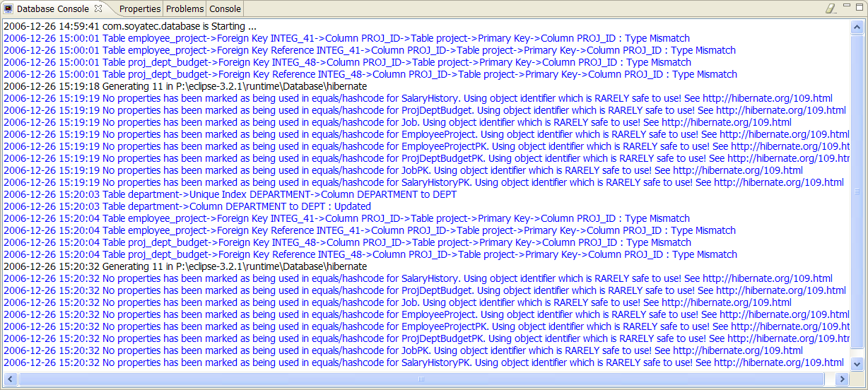Switch to the Properties tab
The image size is (868, 390).
(x=139, y=9)
